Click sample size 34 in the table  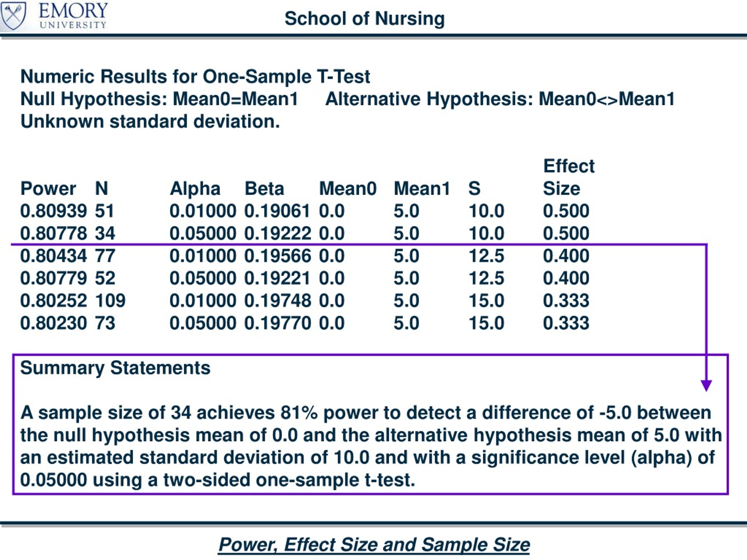[105, 233]
